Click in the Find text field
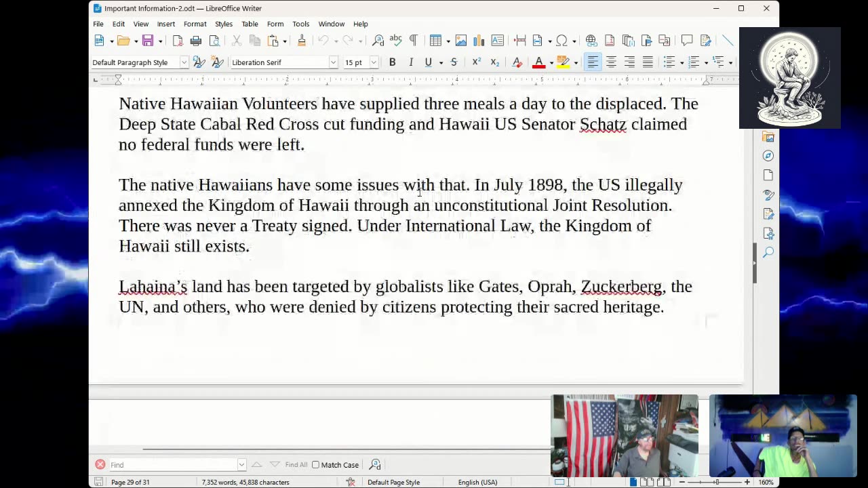 pyautogui.click(x=173, y=465)
